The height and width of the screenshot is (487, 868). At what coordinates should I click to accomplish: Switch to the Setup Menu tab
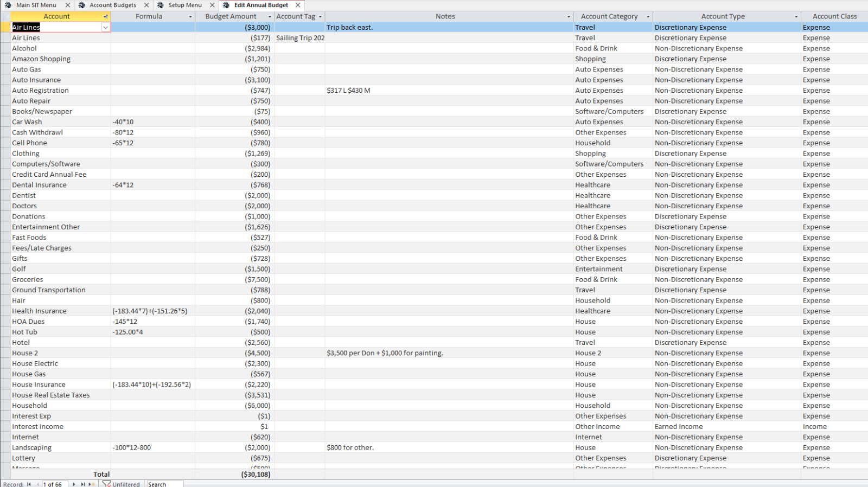click(x=185, y=5)
